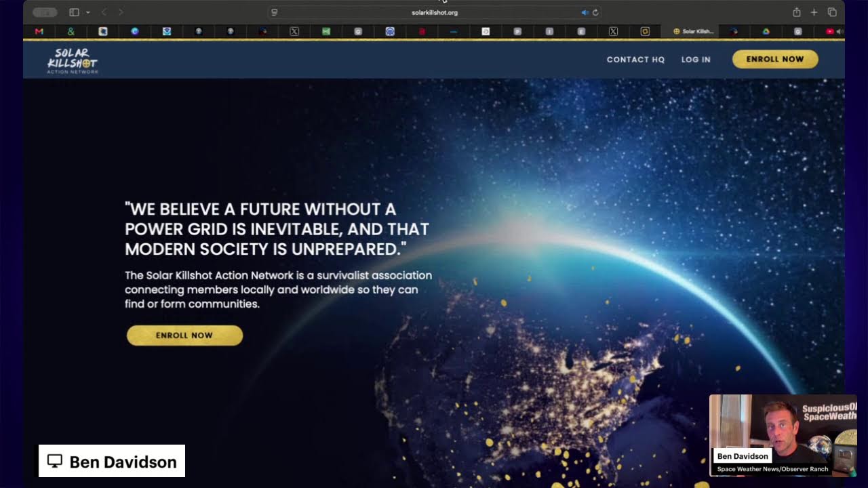868x488 pixels.
Task: Open the Safari Share menu
Action: pyautogui.click(x=797, y=12)
